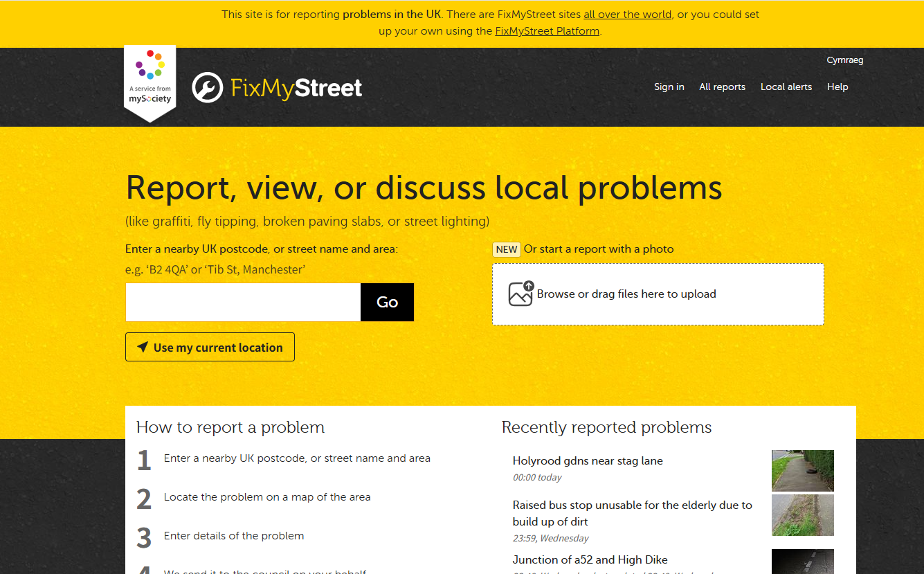Click Use my current location button
The image size is (924, 574).
[210, 347]
